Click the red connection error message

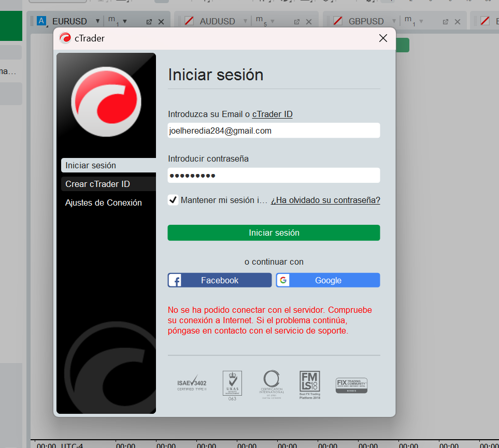click(x=270, y=321)
